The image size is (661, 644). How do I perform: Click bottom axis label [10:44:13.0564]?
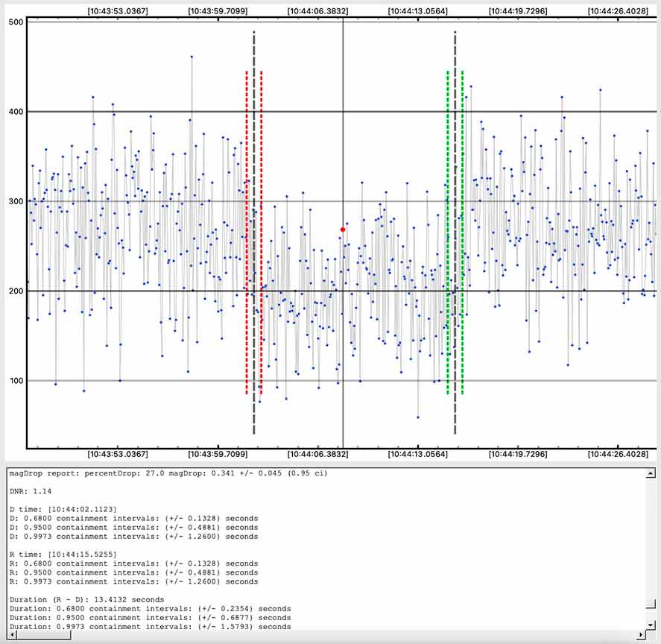click(418, 454)
